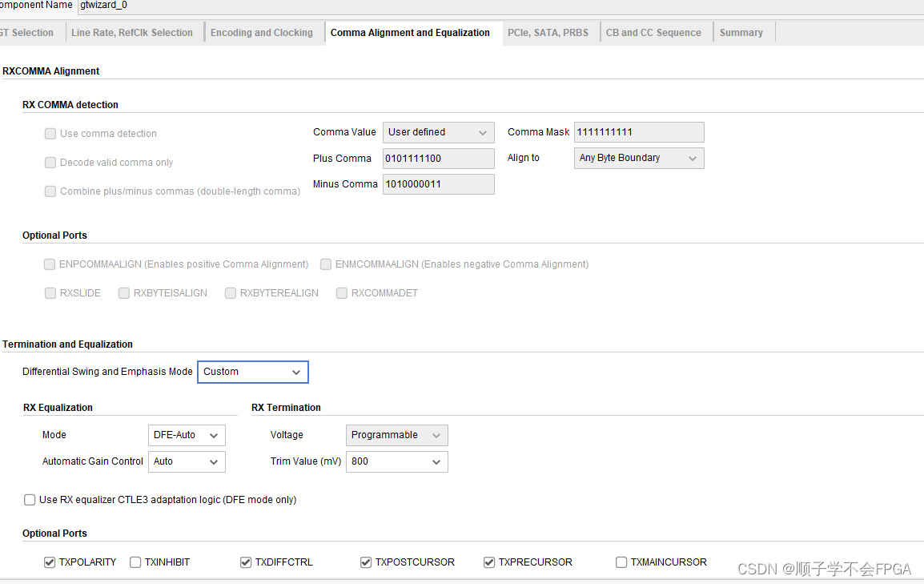Uncheck TXPRECURSOR optional port

(x=489, y=563)
